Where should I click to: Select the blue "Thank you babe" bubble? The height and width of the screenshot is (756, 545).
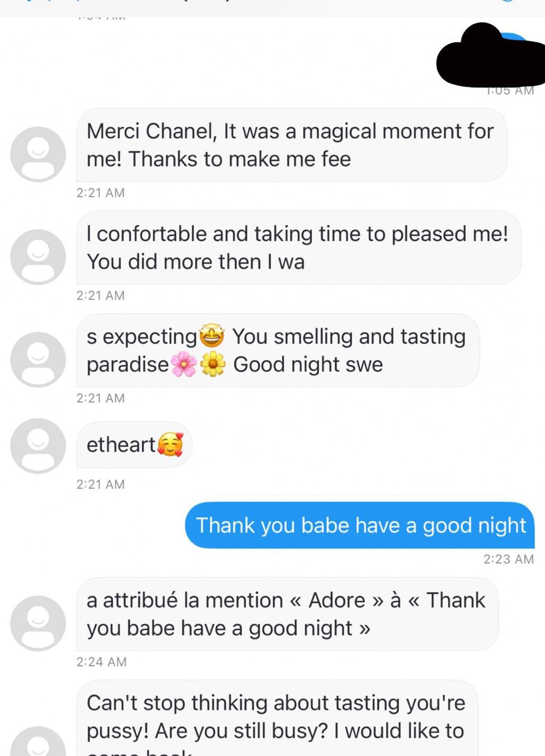(360, 525)
